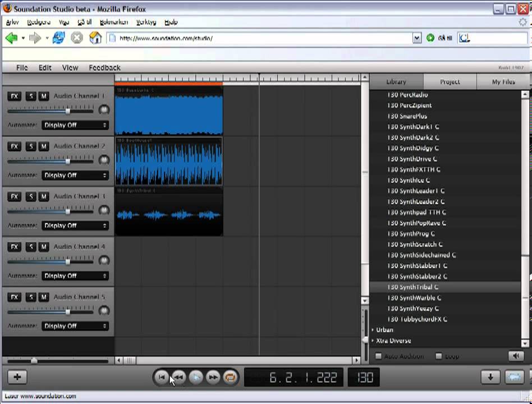Adjust volume slider of Audio Channel 3
The image size is (532, 404).
[68, 212]
